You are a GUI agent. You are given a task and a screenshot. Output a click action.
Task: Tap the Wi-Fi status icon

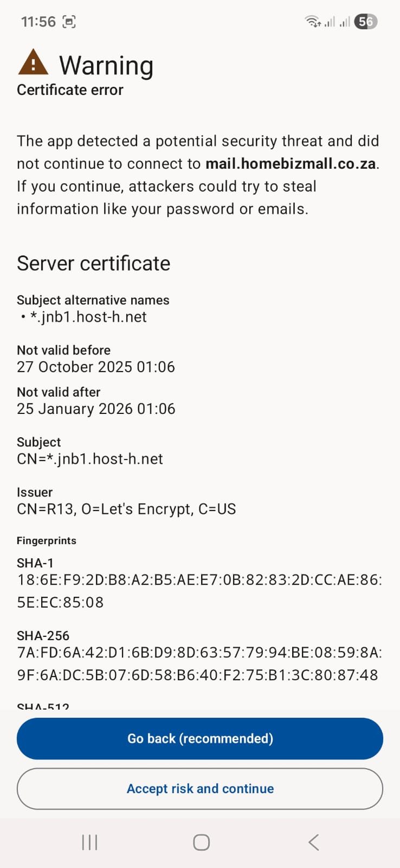point(313,22)
